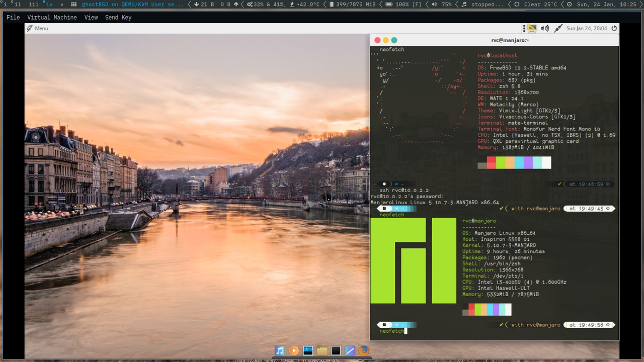
Task: Open the image viewer dock icon
Action: [x=308, y=350]
